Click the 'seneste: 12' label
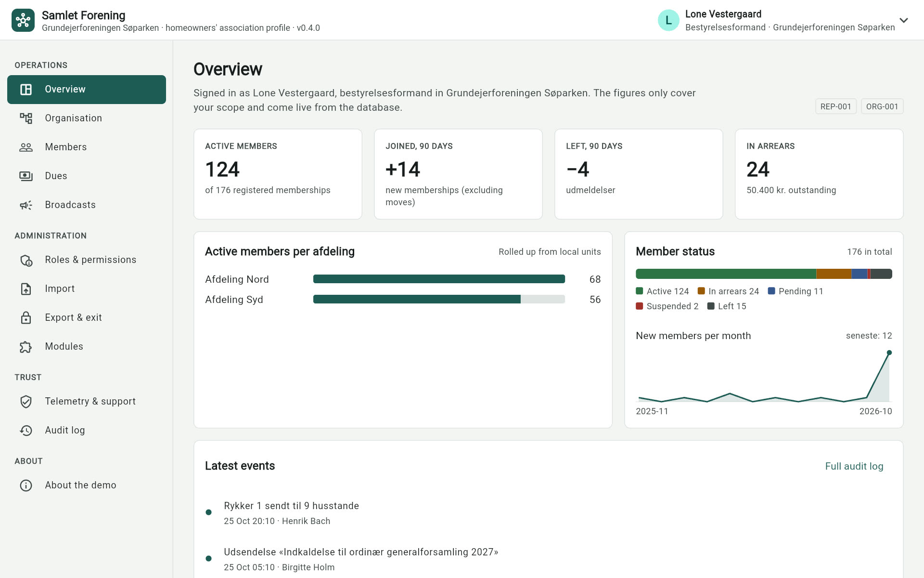Screen dimensions: 924x578 click(869, 336)
